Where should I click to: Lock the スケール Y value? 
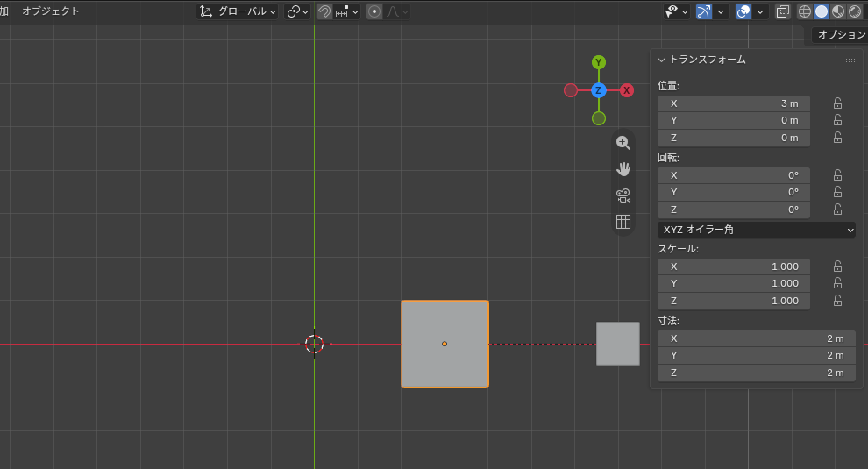(x=837, y=283)
